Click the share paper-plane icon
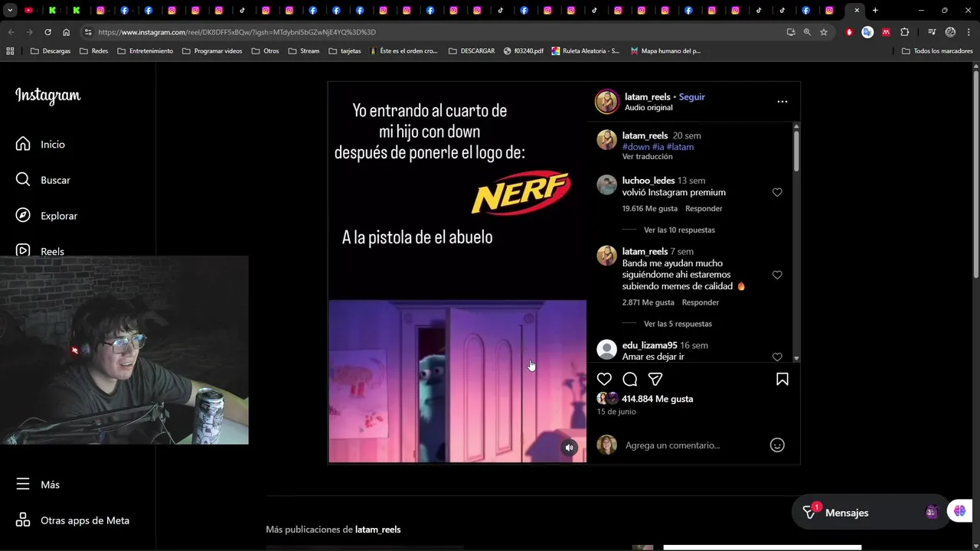Viewport: 980px width, 551px height. (655, 379)
